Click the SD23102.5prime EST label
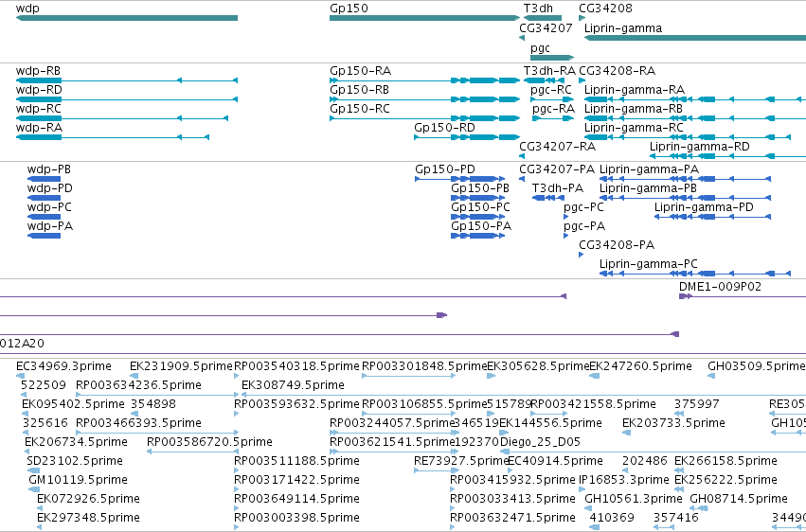Screen dimensions: 806x532 [x=75, y=462]
